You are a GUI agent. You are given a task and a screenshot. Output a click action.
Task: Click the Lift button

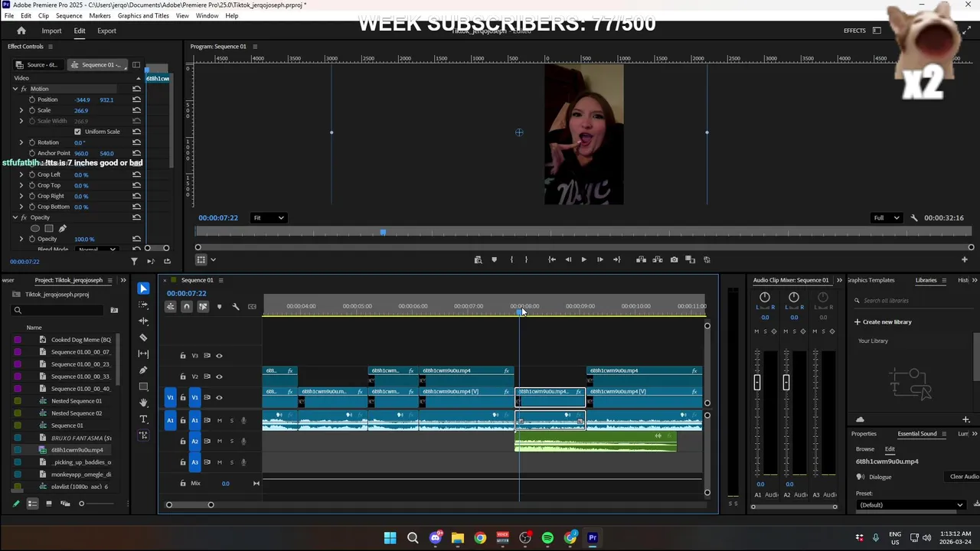pos(641,259)
